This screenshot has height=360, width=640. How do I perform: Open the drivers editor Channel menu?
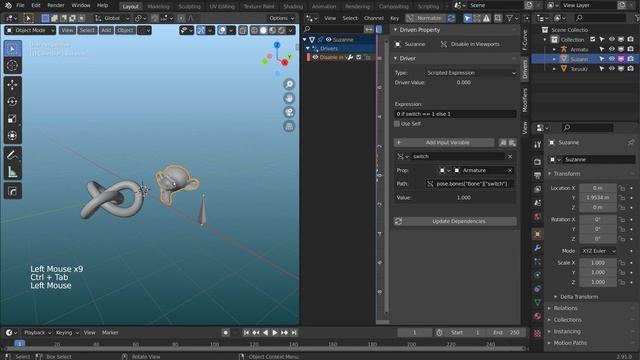coord(373,18)
